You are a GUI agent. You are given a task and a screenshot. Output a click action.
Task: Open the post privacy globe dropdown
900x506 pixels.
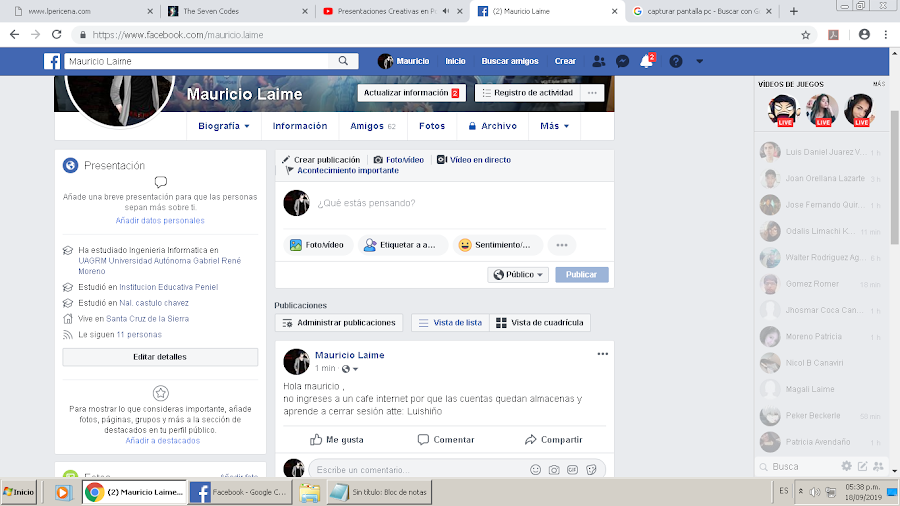click(350, 369)
